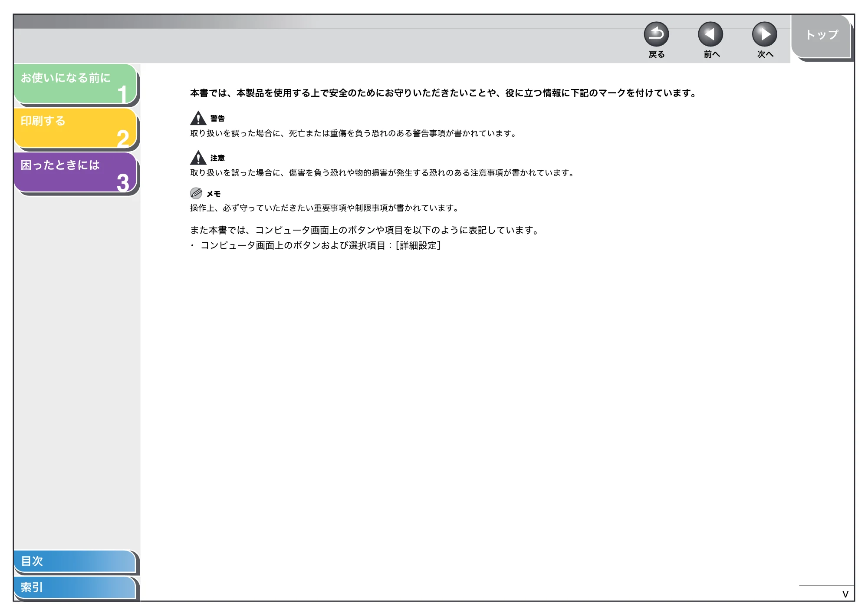Screen dimensions: 868x614
Task: Click the 警告 description about 死亡または重傷
Action: 353,133
